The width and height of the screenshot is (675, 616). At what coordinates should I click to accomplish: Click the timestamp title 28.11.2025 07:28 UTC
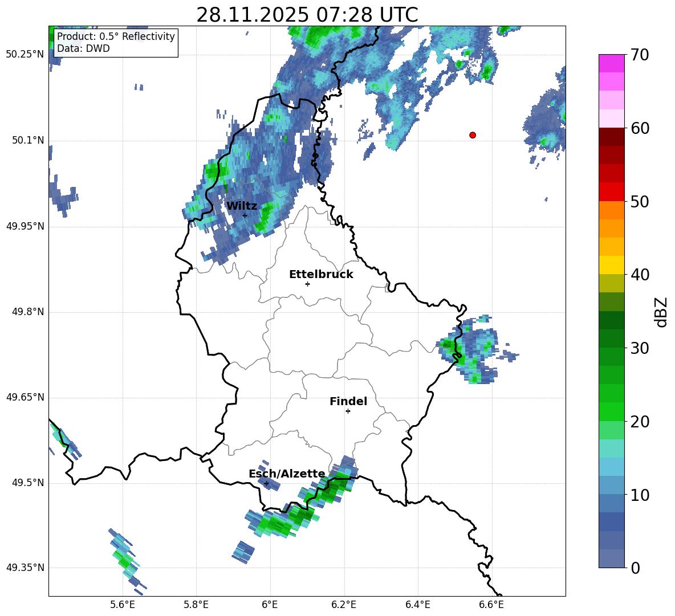point(307,15)
